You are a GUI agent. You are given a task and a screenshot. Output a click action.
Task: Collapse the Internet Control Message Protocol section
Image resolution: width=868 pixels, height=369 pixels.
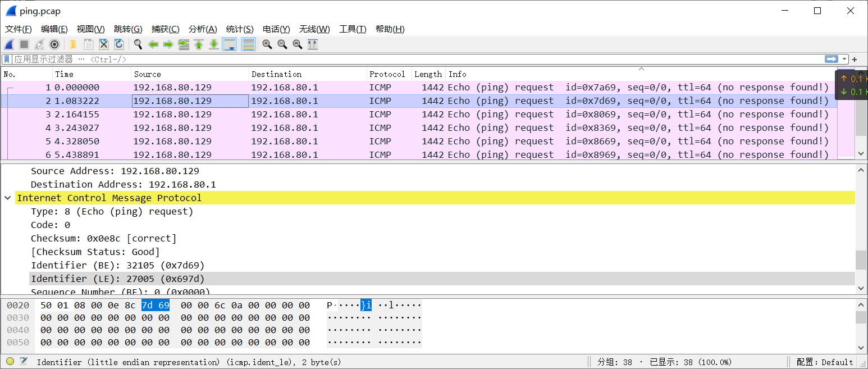tap(7, 198)
